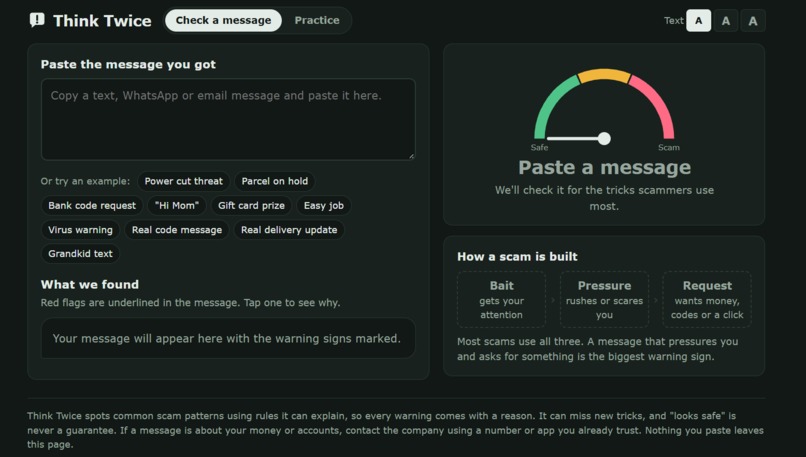Choose the Real delivery update example

click(289, 230)
